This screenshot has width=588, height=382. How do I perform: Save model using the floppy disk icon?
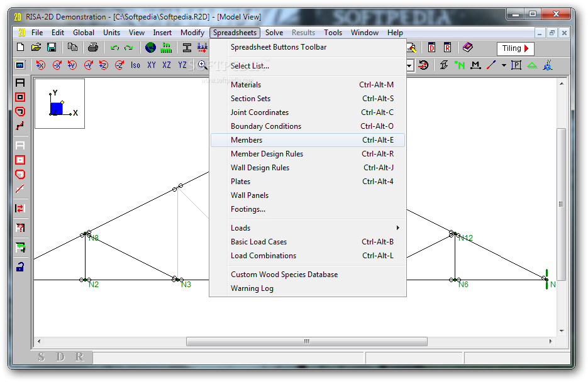coord(52,47)
